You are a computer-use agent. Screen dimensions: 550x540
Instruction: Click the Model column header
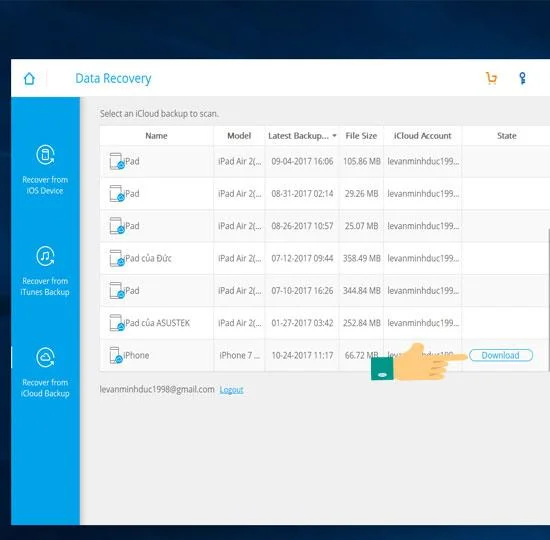click(239, 136)
